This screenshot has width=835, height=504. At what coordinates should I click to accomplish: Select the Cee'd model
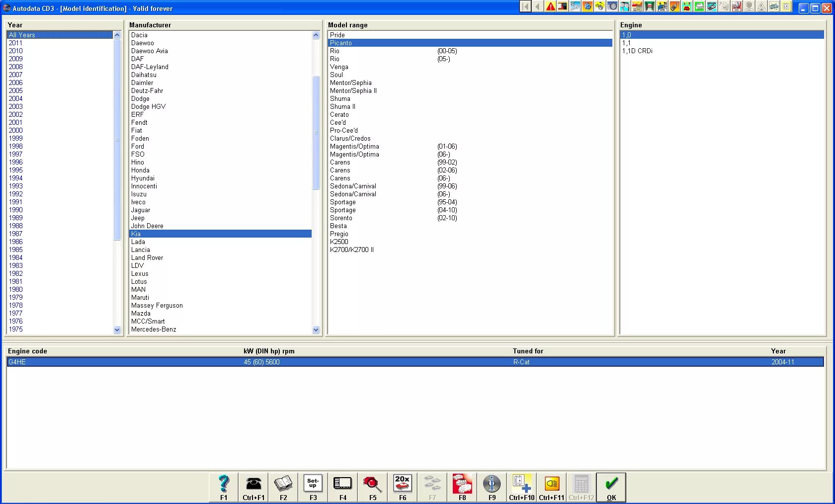(x=470, y=123)
